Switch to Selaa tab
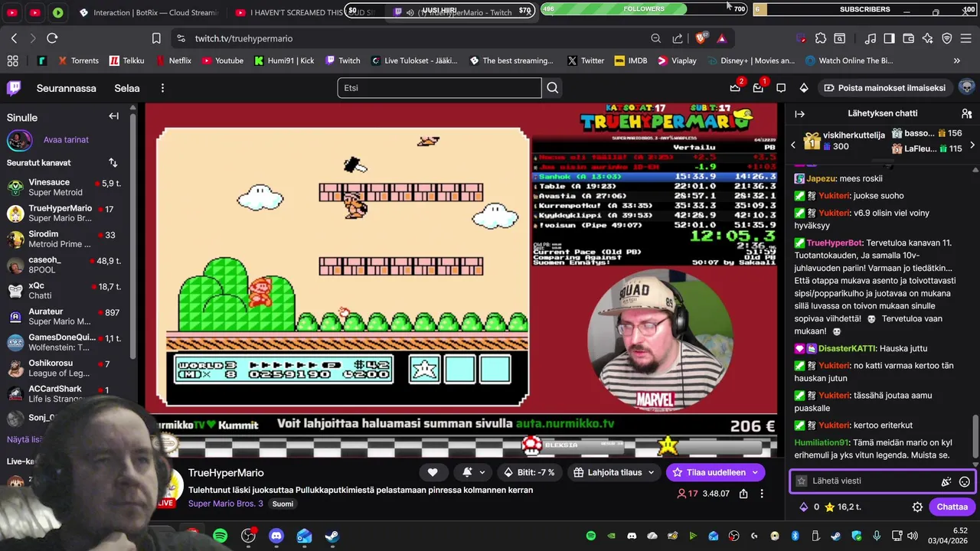 tap(127, 88)
